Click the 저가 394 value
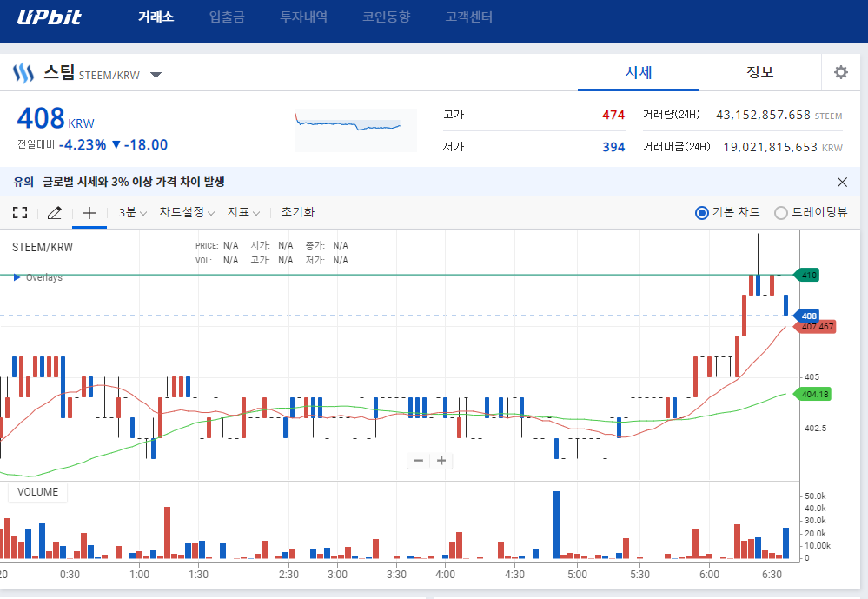Image resolution: width=868 pixels, height=599 pixels. point(613,147)
